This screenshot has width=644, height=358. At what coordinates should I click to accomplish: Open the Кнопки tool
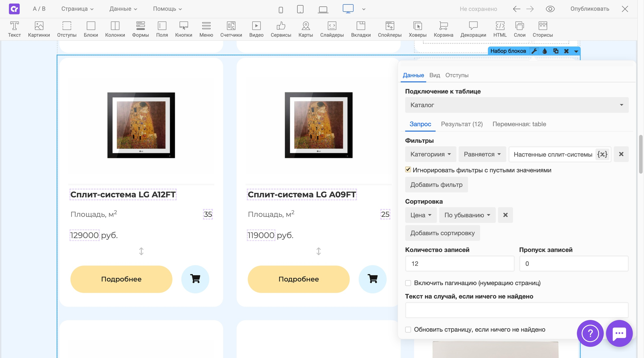point(184,29)
